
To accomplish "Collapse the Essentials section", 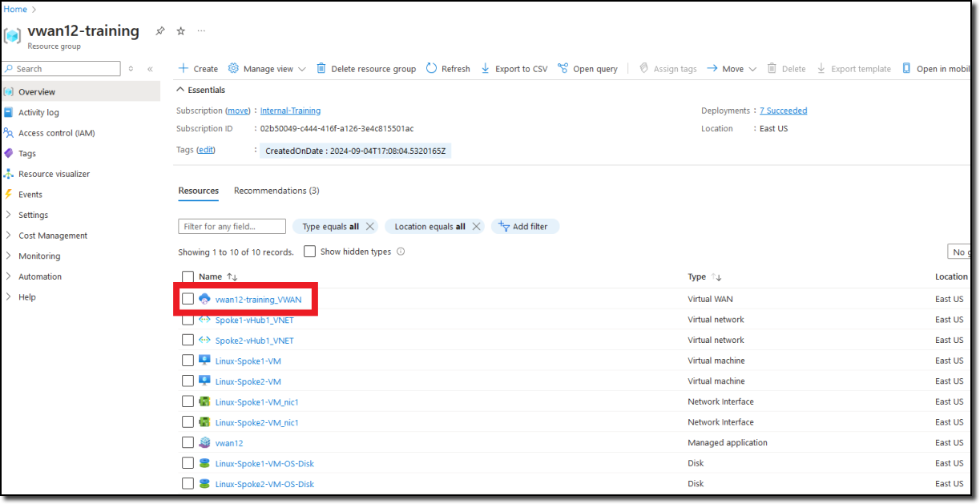I will pos(201,90).
